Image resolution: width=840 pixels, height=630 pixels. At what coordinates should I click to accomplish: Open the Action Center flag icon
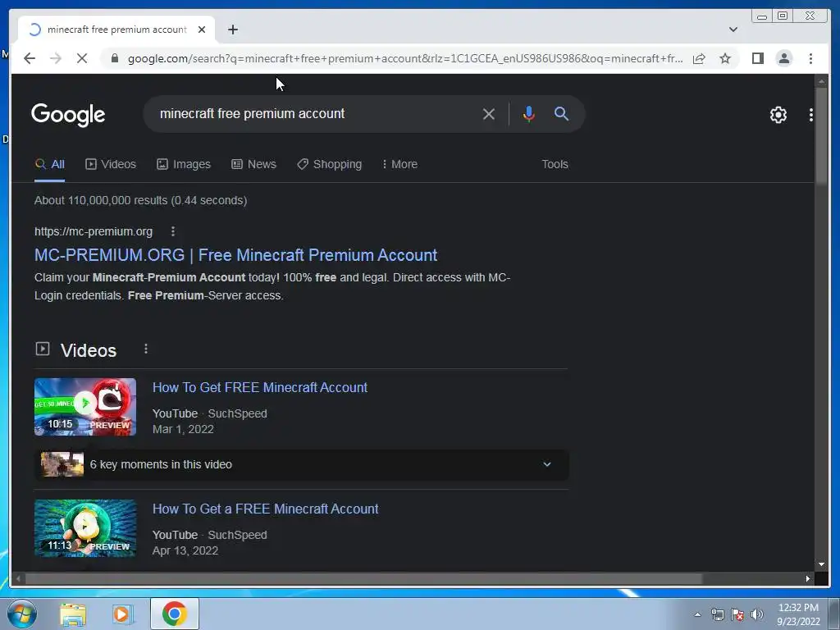737,614
